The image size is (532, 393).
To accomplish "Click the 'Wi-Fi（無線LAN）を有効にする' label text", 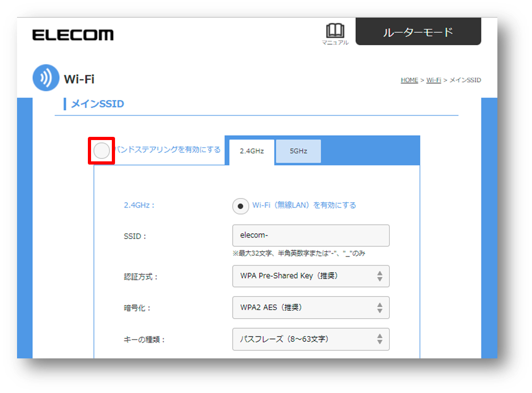I will click(304, 206).
